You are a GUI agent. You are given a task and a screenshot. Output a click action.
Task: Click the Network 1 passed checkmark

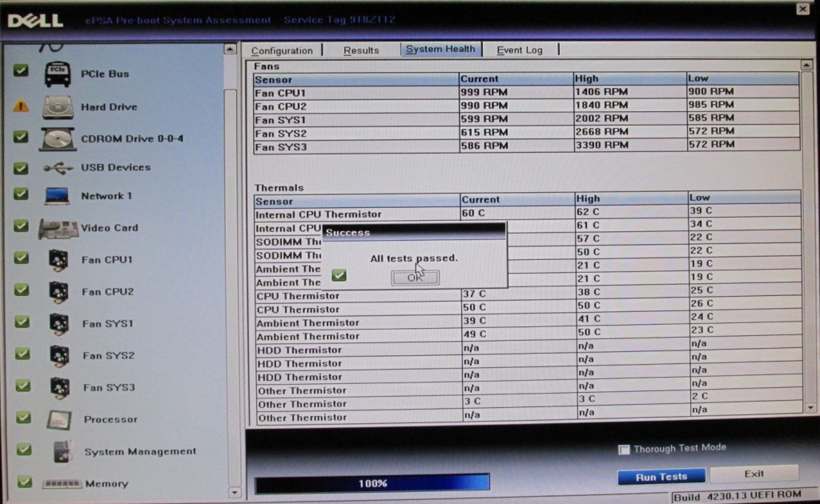coord(21,194)
